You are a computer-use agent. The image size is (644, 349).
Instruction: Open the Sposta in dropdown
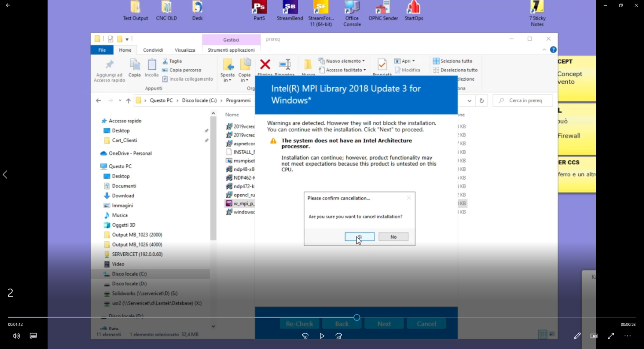tap(228, 70)
